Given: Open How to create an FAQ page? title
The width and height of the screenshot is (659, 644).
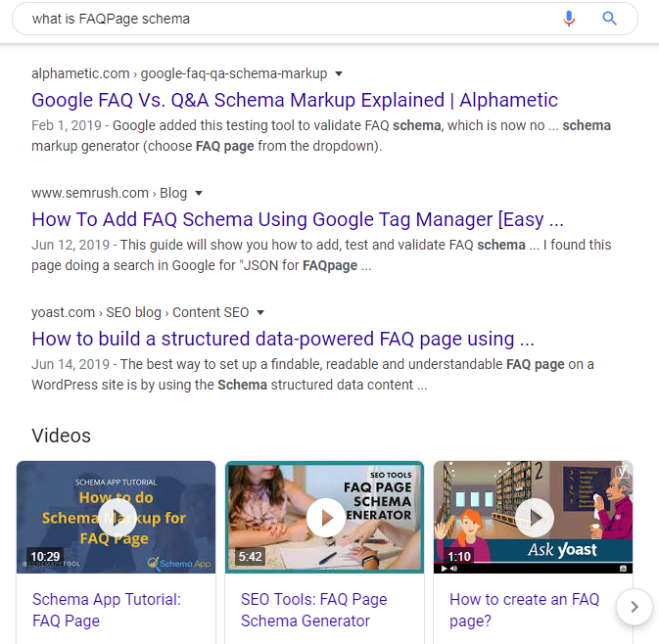Looking at the screenshot, I should (524, 610).
